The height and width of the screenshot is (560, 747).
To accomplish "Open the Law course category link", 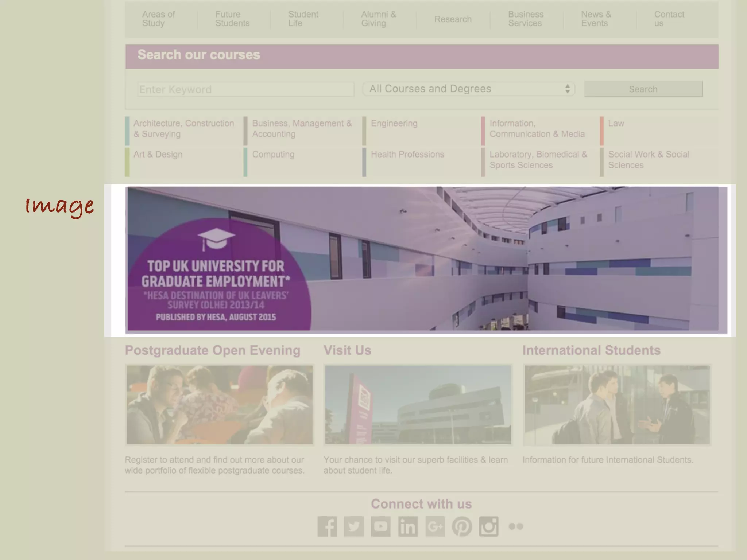I will (x=616, y=123).
